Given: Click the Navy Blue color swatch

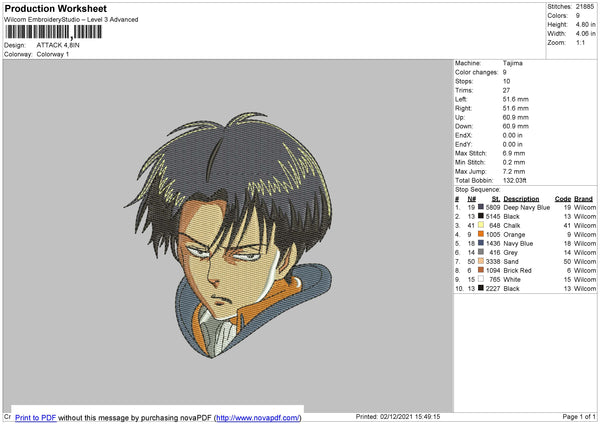Looking at the screenshot, I should (481, 243).
